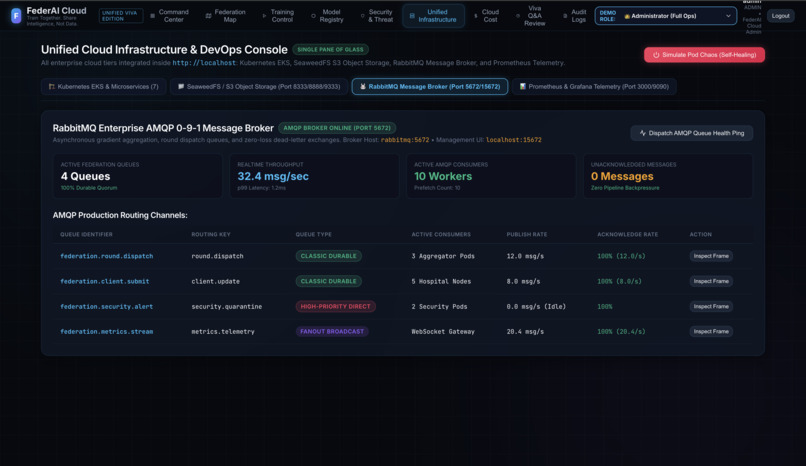Click the 3 Aggregator Pods cell
This screenshot has height=466, width=806.
point(443,256)
